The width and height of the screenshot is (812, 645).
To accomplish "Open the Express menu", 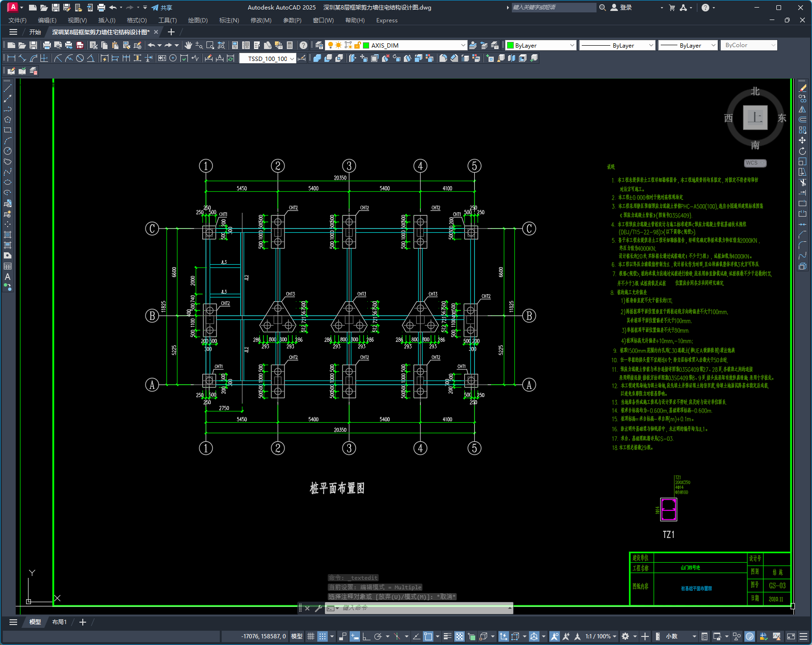I will click(387, 20).
